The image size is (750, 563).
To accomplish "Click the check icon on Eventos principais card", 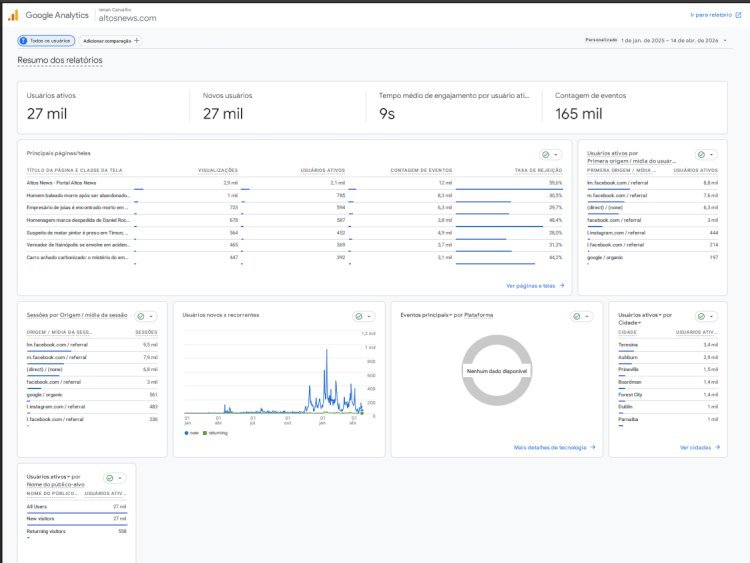I will [577, 316].
